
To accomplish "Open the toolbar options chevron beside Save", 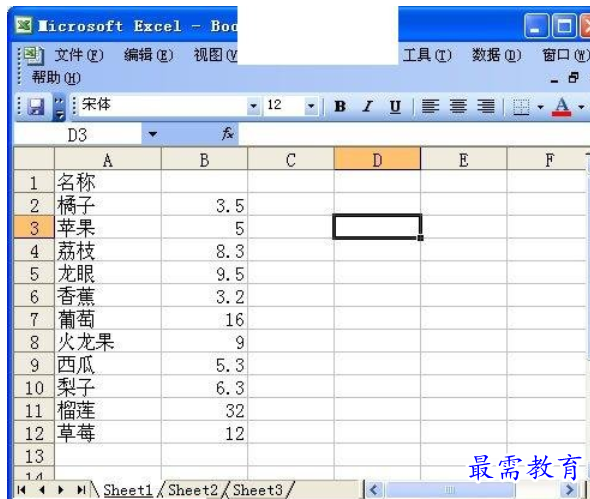I will [59, 108].
